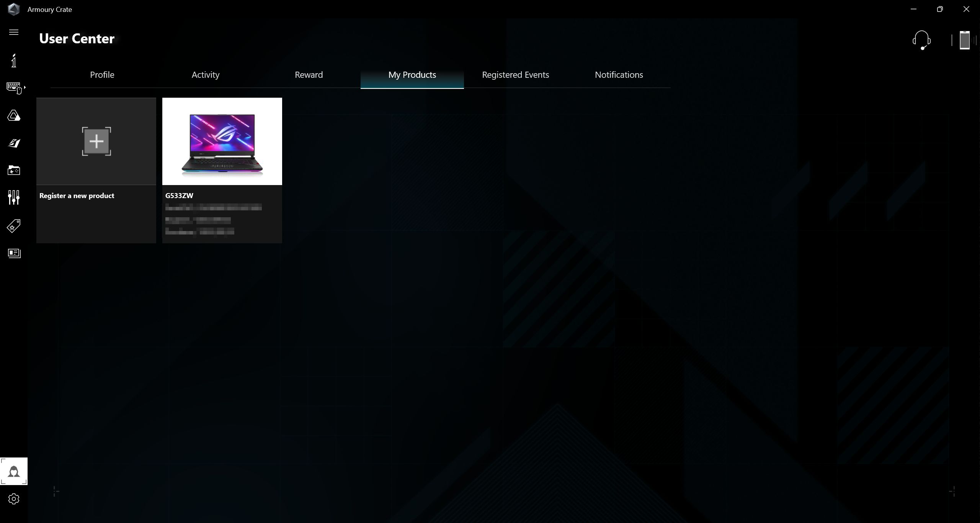Open the Aura Sync lighting panel
The width and height of the screenshot is (980, 523).
coord(14,115)
